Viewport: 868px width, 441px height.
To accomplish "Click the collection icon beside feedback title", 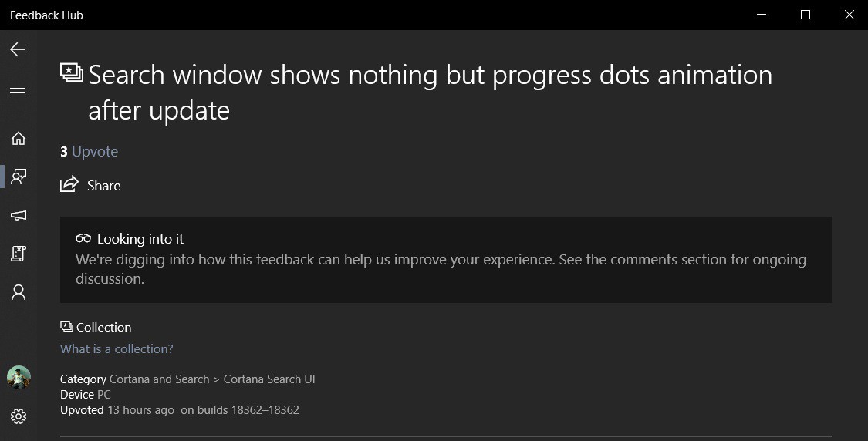I will (72, 73).
